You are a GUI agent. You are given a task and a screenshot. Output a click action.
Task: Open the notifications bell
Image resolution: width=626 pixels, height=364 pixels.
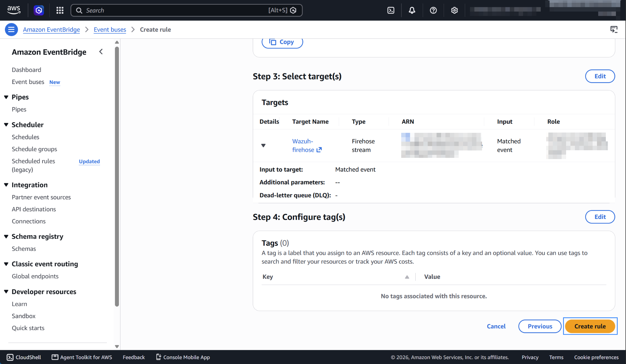(x=412, y=10)
